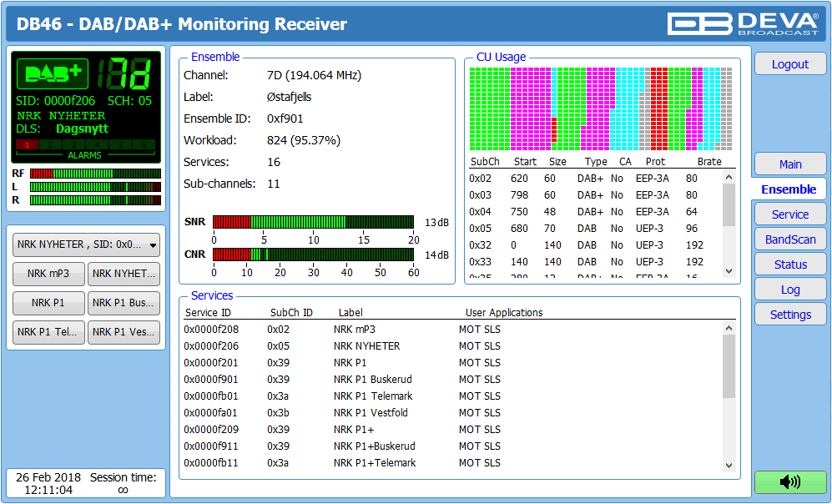The width and height of the screenshot is (832, 504).
Task: Click the Services list scroll-down arrow
Action: pos(729,466)
